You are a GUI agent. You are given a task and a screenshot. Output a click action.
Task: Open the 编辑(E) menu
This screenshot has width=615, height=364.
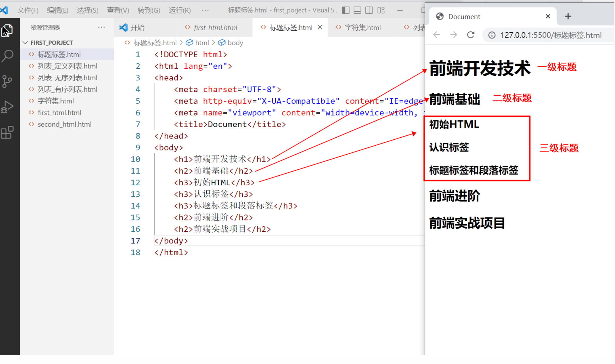tap(58, 10)
